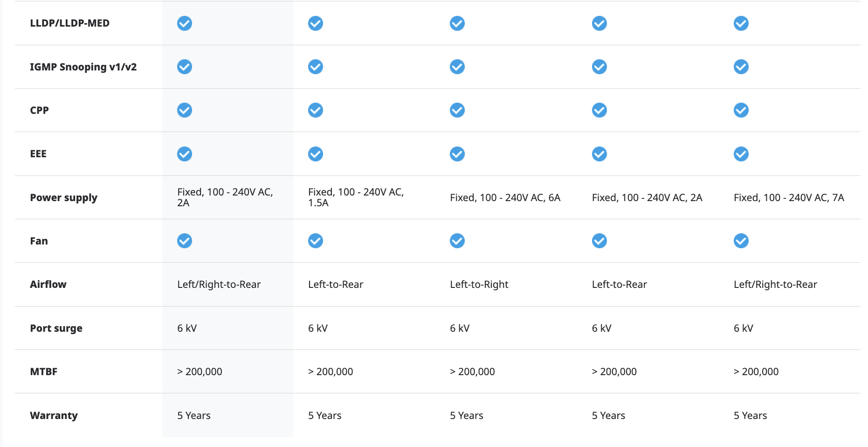The width and height of the screenshot is (868, 447).
Task: Click the LLDP/LLDP-MED checkmark in fourth column
Action: (x=599, y=23)
